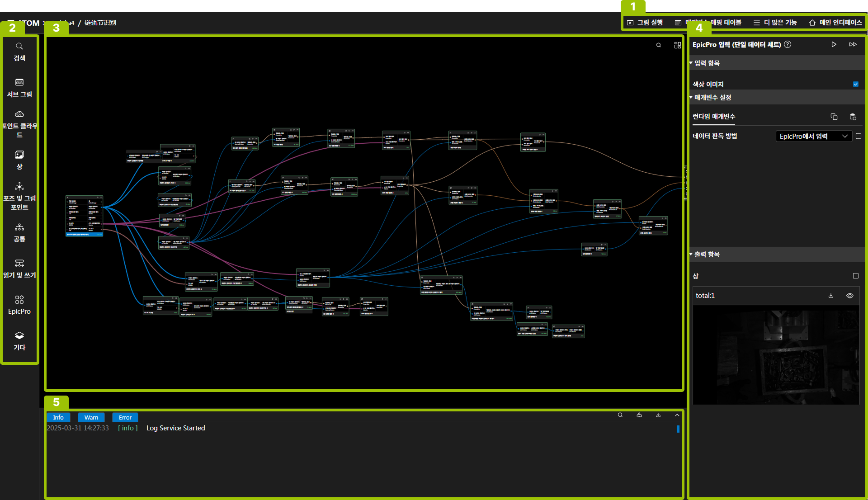Switch to the Error log tab

point(125,417)
